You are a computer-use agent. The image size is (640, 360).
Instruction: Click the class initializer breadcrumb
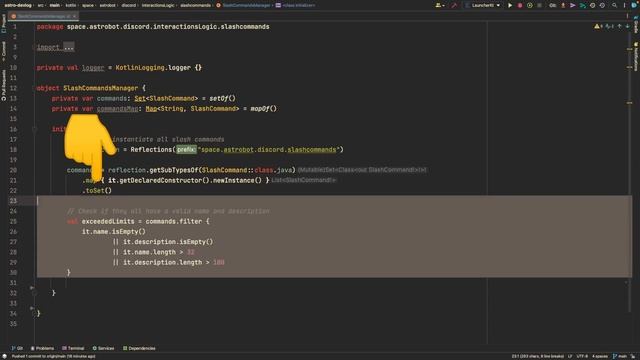[296, 5]
